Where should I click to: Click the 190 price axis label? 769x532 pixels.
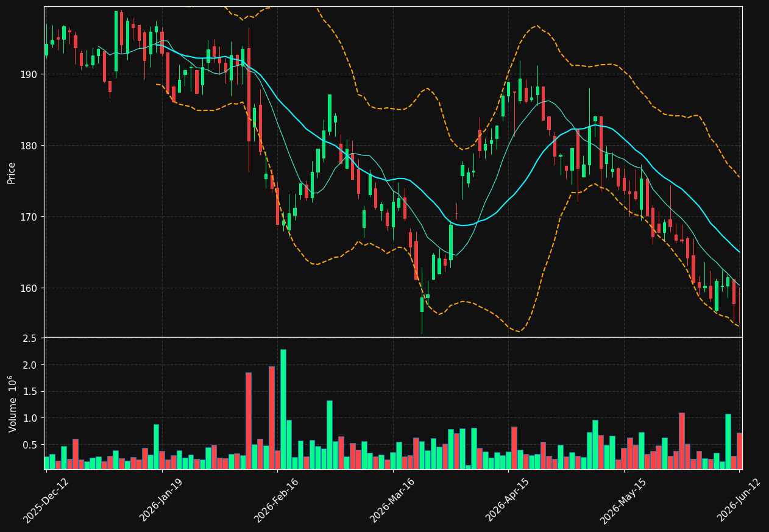29,74
